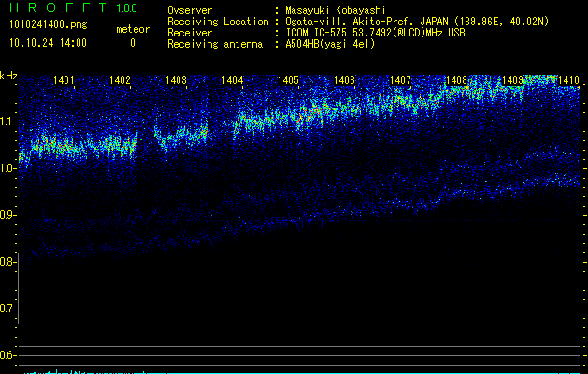This screenshot has width=588, height=374.
Task: Click the A504HB(yagi 4el) antenna text
Action: point(330,44)
